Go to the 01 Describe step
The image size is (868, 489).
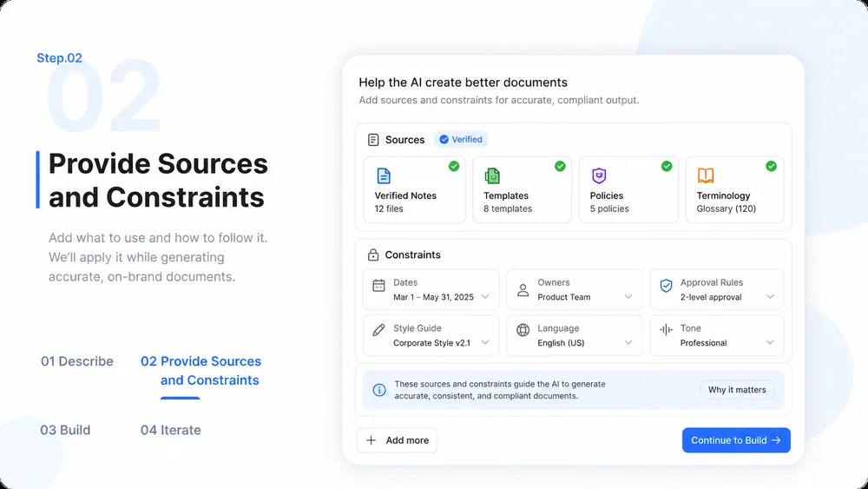tap(77, 361)
